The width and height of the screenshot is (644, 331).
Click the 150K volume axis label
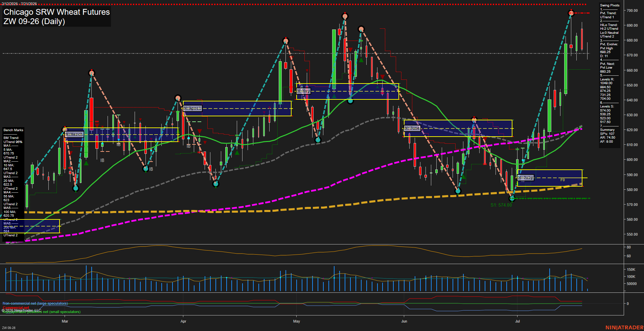click(x=631, y=269)
